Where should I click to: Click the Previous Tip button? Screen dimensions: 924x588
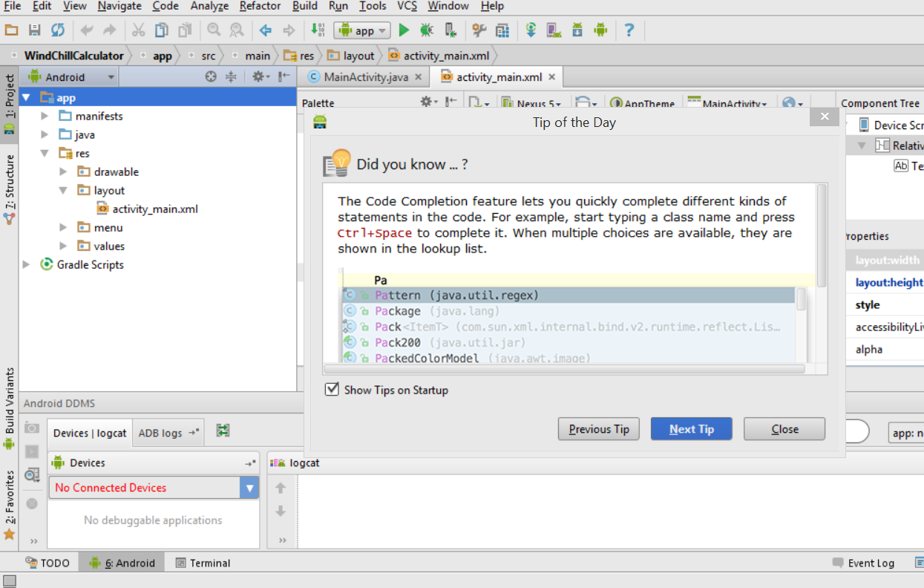point(599,429)
